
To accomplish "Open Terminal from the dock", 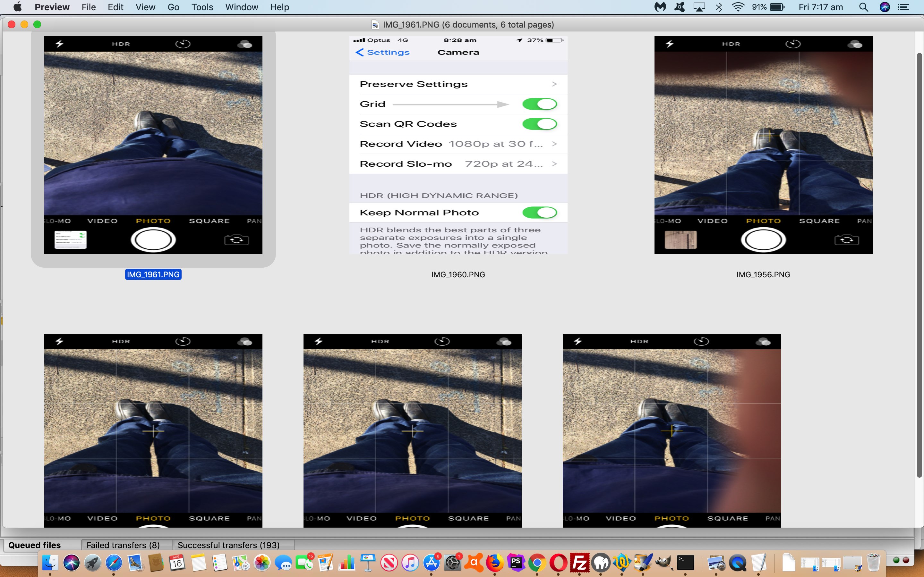I will point(685,563).
